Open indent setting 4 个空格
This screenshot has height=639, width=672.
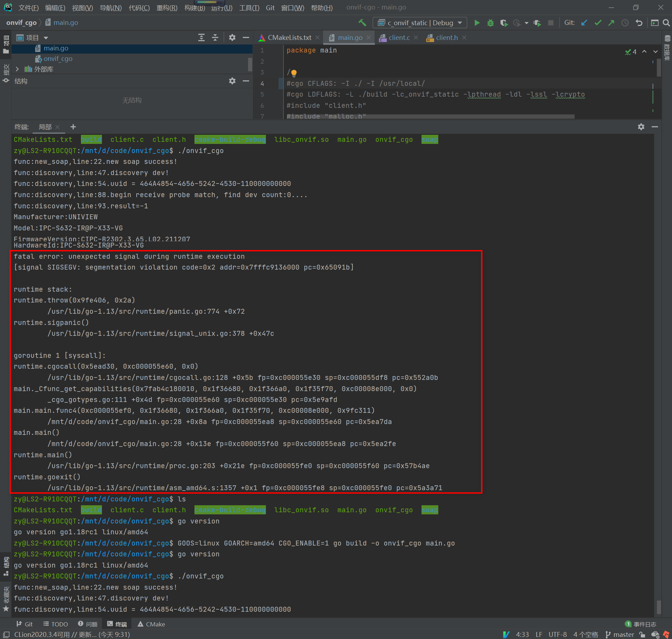pyautogui.click(x=585, y=634)
